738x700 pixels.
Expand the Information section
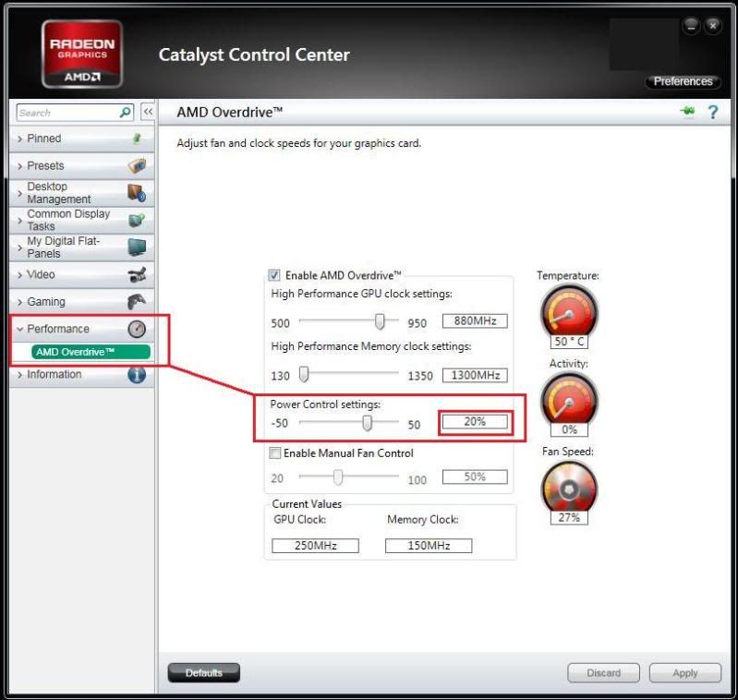[81, 374]
